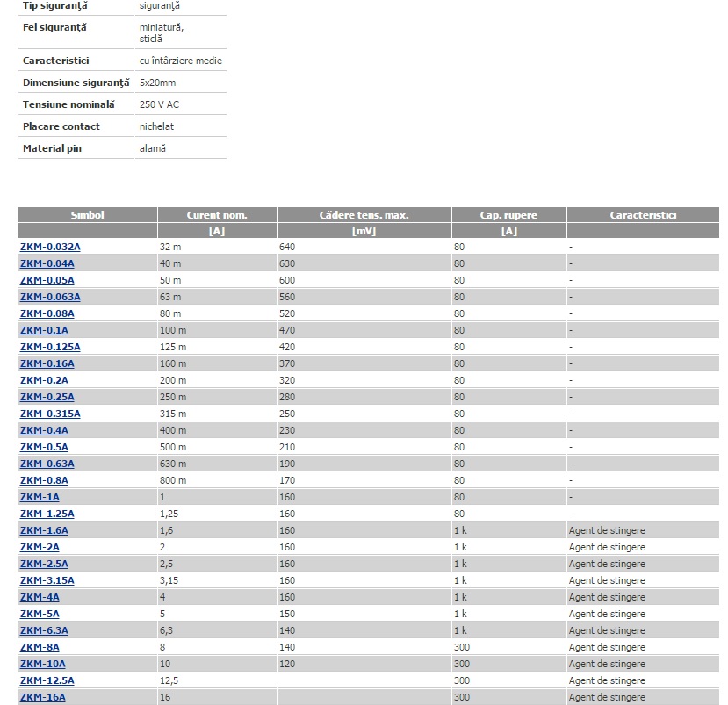Viewport: 728px width, 705px height.
Task: Click the Curent nom. column header
Action: coord(217,215)
